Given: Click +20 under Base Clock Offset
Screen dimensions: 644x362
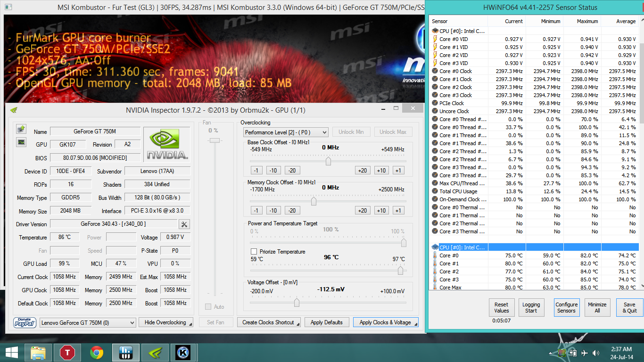Looking at the screenshot, I should [x=363, y=171].
